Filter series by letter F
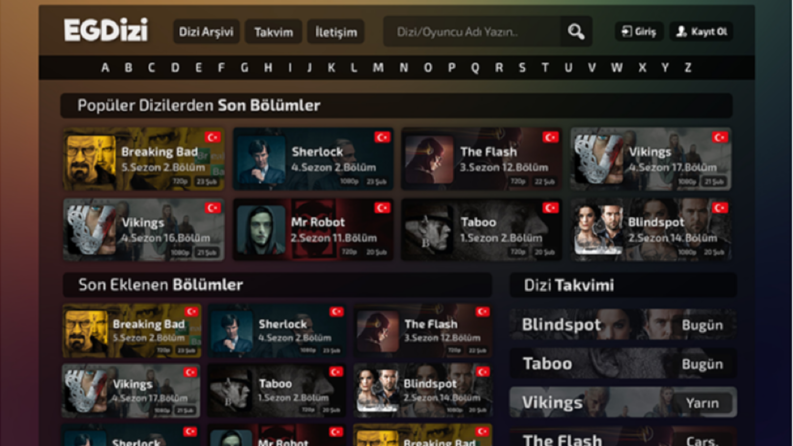Viewport: 793px width, 446px height. [x=221, y=68]
